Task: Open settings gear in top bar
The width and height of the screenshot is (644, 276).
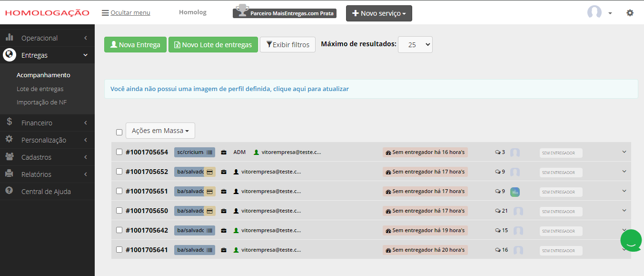Action: (630, 13)
